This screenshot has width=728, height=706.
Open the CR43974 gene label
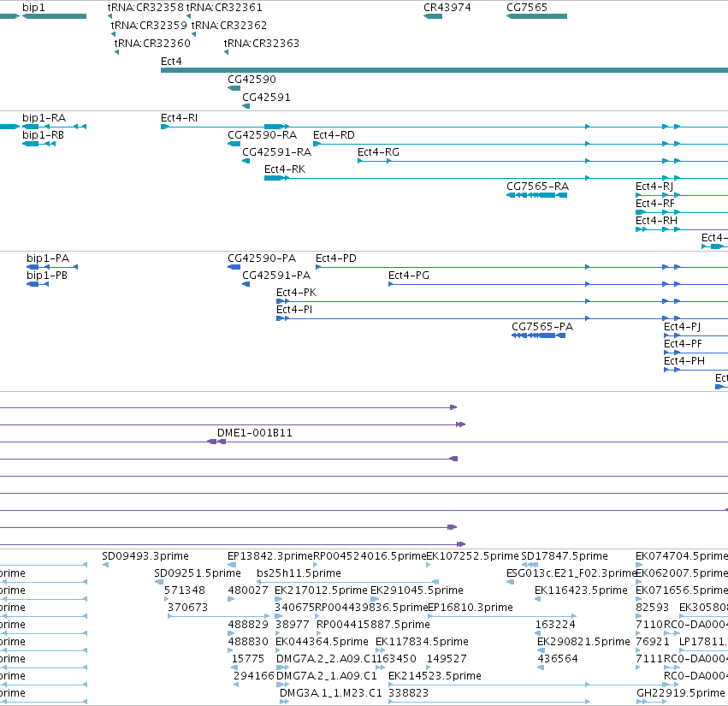point(447,8)
